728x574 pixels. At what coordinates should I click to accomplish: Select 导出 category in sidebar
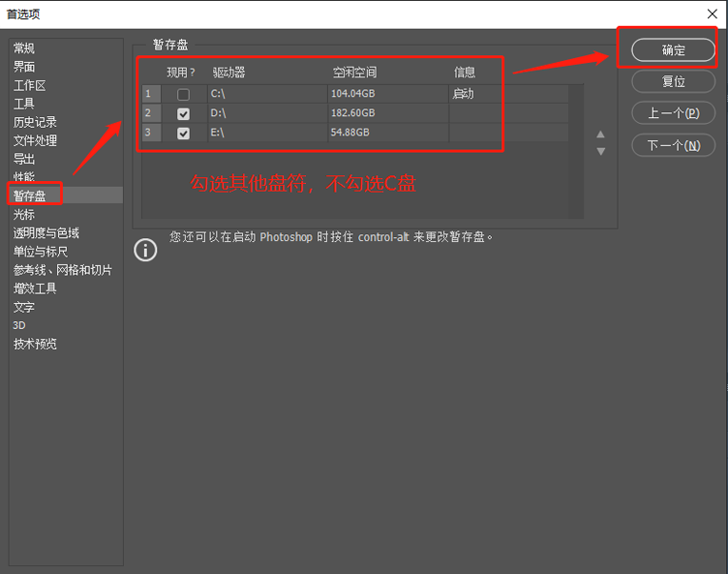point(24,160)
